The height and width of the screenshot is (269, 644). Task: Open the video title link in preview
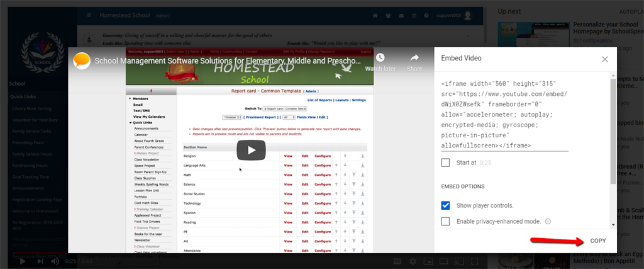coord(228,61)
